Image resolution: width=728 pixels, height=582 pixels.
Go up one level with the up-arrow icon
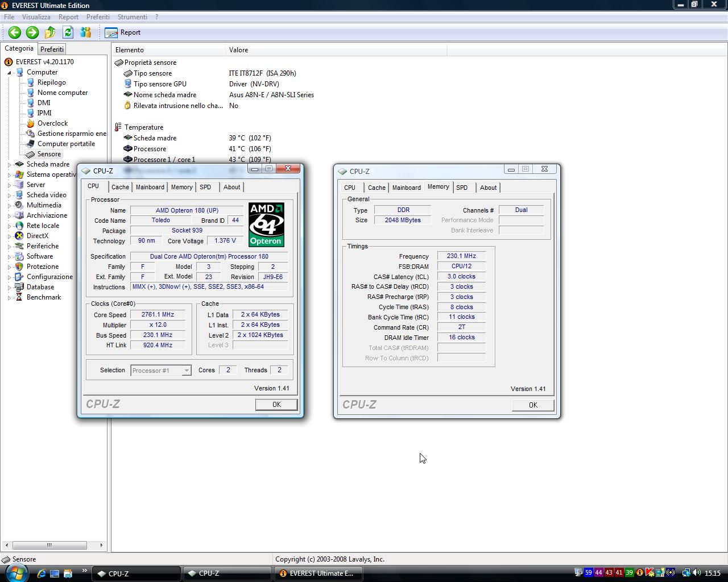pyautogui.click(x=50, y=32)
